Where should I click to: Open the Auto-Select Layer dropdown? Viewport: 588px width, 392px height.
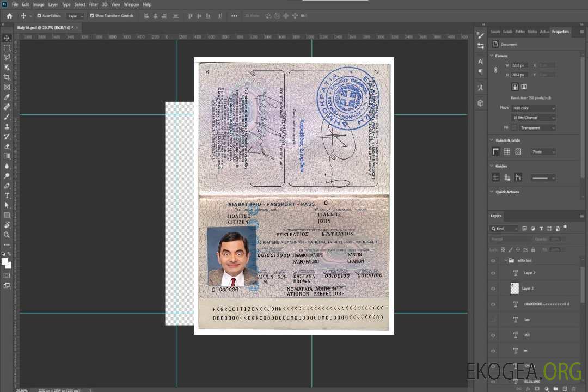[x=75, y=16]
